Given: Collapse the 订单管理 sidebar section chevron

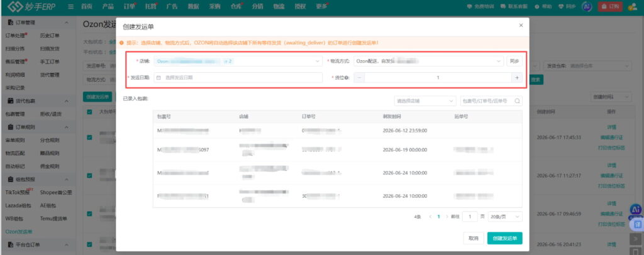Looking at the screenshot, I should pos(67,23).
